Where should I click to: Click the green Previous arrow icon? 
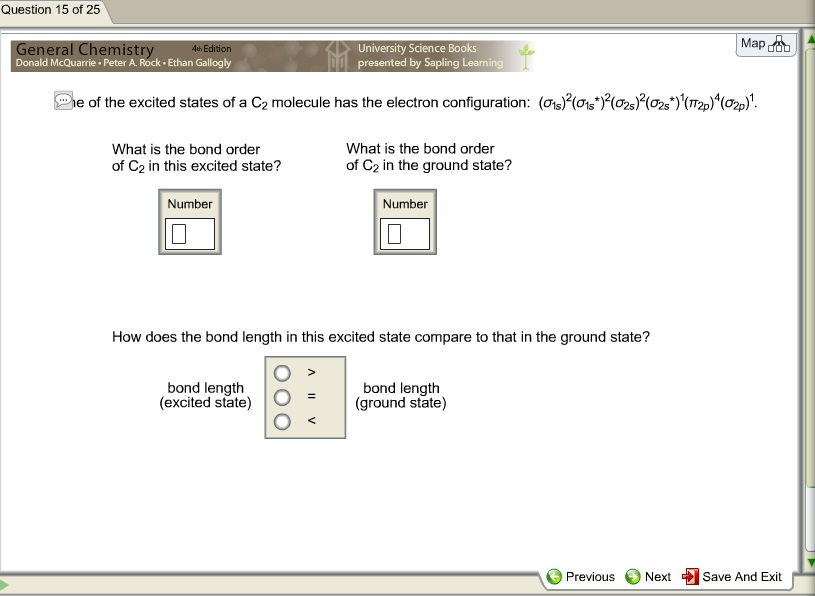(554, 577)
